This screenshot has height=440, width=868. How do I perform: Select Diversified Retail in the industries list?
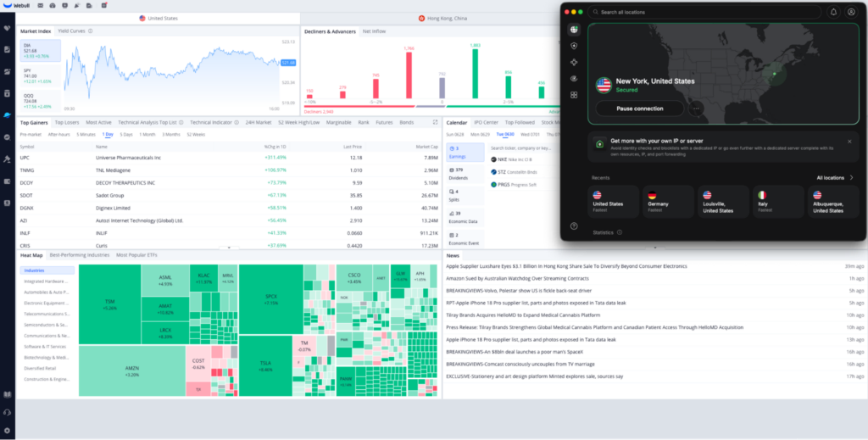tap(40, 368)
